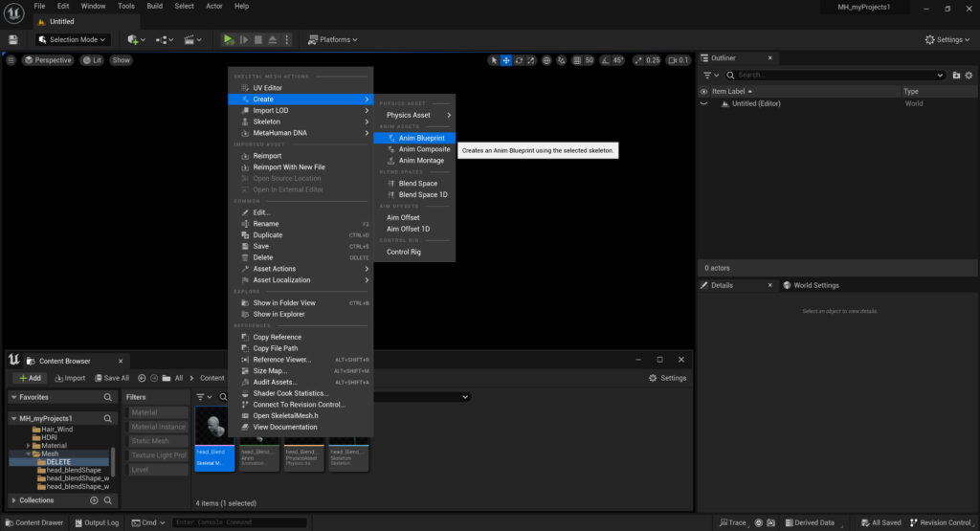Click the Stop simulation button
This screenshot has width=980, height=531.
coord(258,39)
